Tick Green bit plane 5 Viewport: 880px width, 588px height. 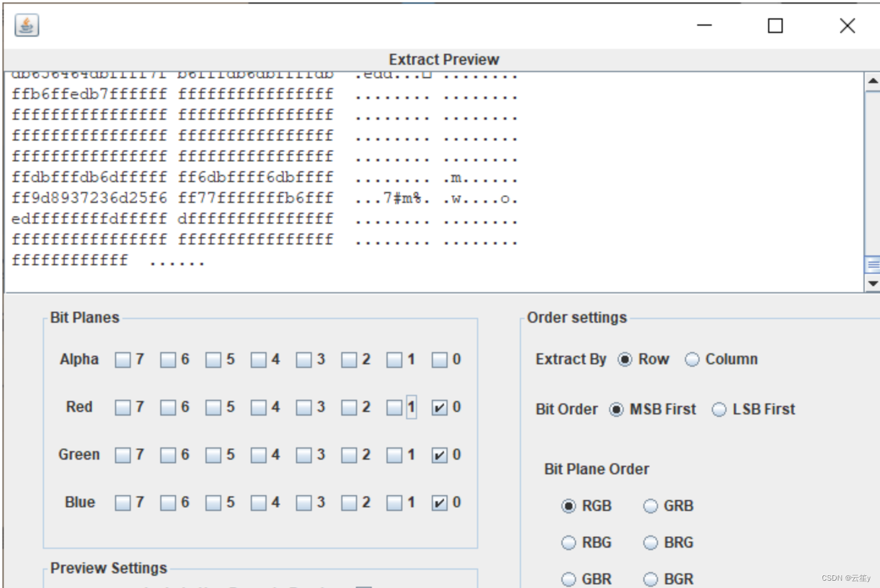pos(213,455)
